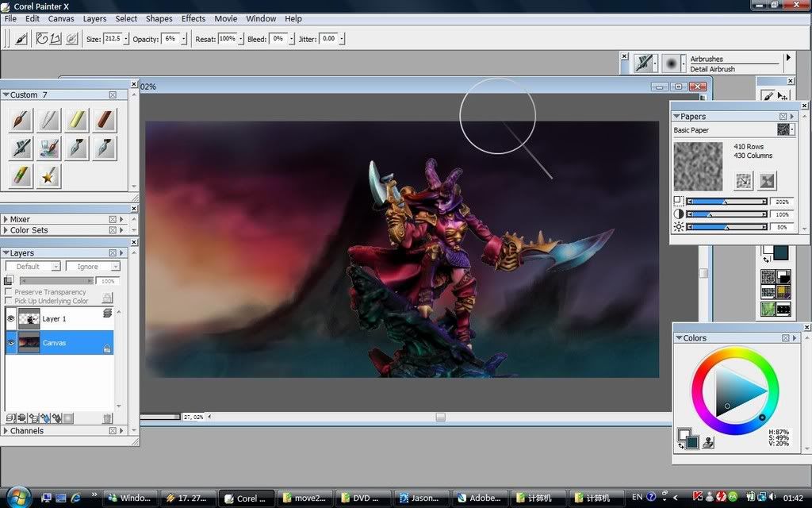Select the gold star icon in Custom 7
This screenshot has width=812, height=508.
48,176
